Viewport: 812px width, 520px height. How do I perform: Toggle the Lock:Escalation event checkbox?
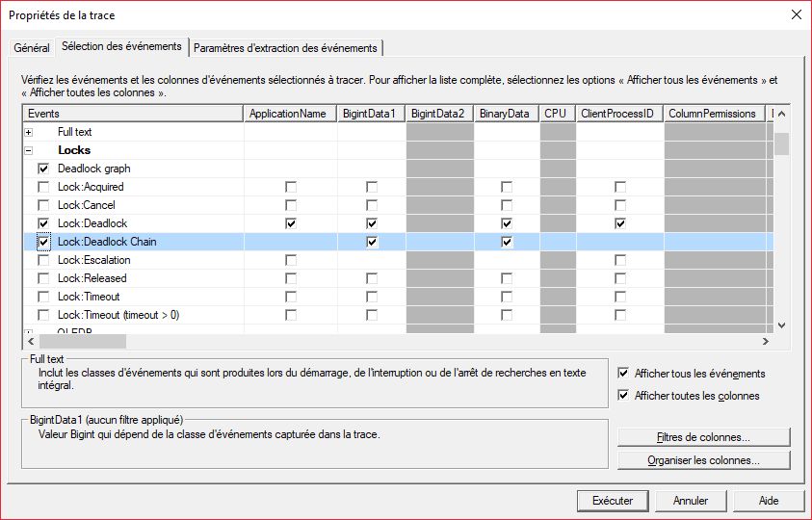[x=42, y=260]
